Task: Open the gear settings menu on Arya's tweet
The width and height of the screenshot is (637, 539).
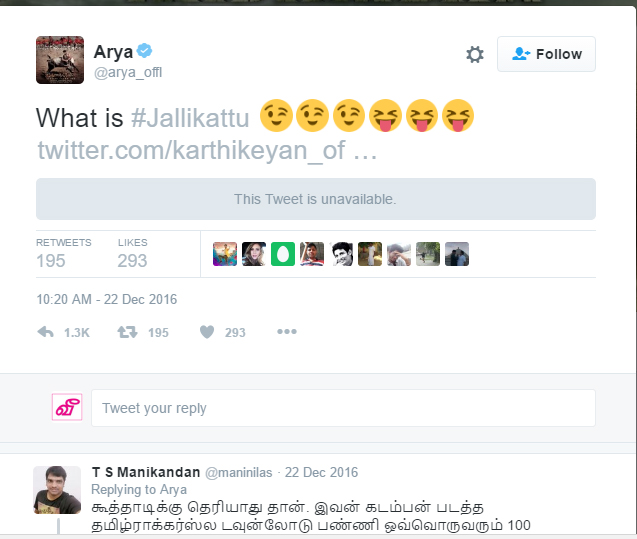Action: click(x=474, y=54)
